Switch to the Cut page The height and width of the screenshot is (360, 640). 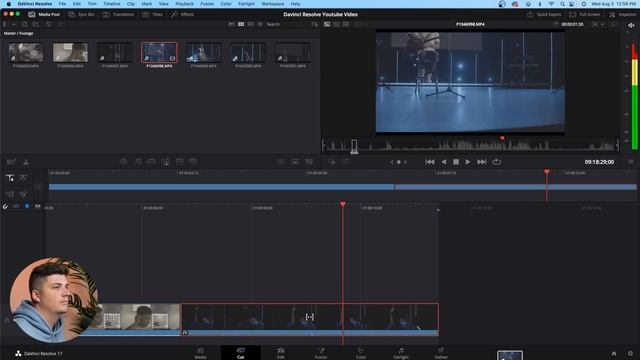[x=240, y=353]
